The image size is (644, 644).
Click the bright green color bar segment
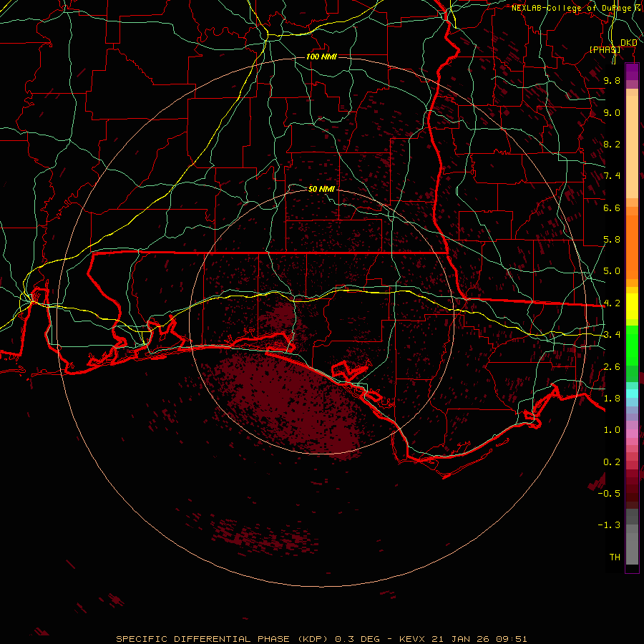(632, 345)
